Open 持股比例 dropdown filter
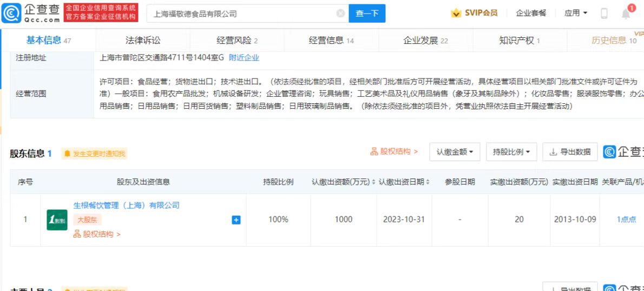Viewport: 644px width, 291px height. (x=511, y=152)
